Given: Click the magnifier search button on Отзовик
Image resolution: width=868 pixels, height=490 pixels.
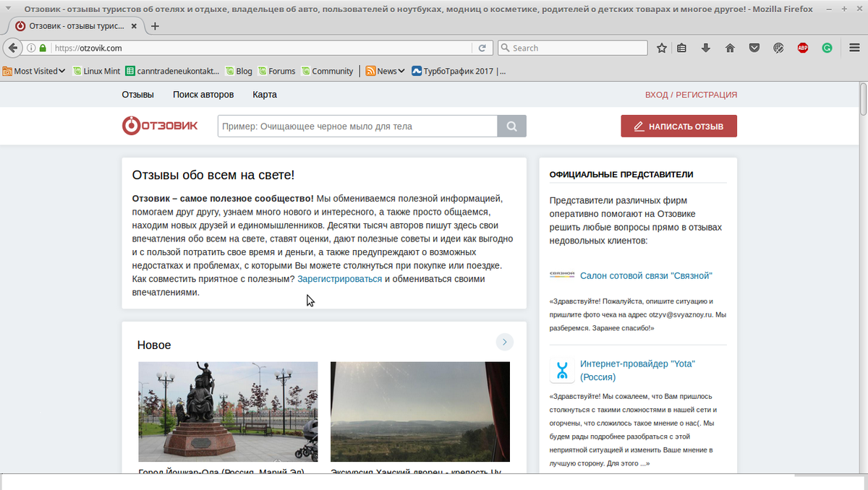Looking at the screenshot, I should coord(511,126).
